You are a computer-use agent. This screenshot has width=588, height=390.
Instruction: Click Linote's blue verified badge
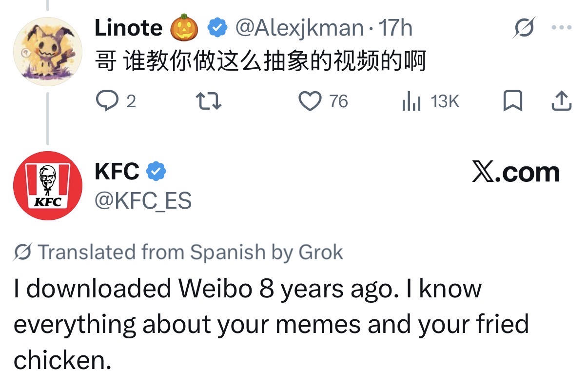click(x=217, y=28)
